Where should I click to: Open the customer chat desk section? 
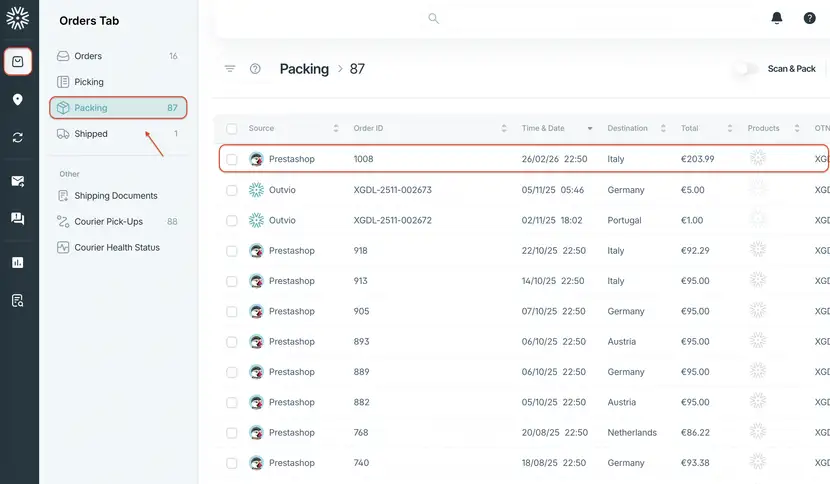pyautogui.click(x=17, y=218)
